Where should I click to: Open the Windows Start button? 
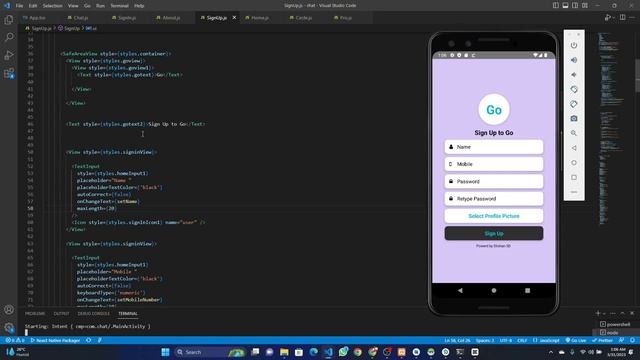click(165, 352)
